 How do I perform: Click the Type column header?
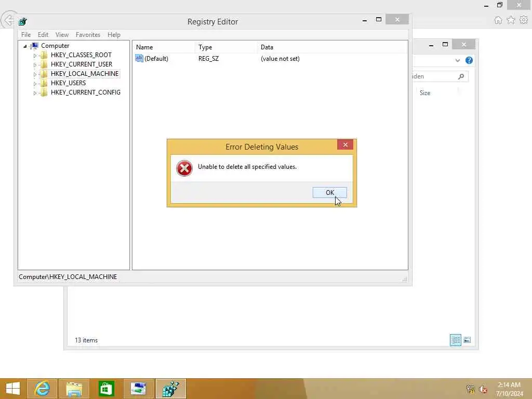[227, 47]
